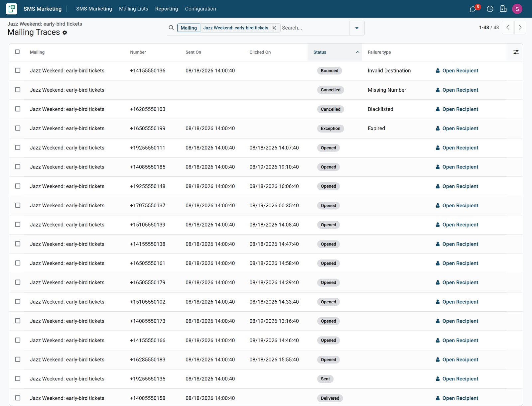Click recipient icon in the +14155550138 row
Screen dimensions: 532x406
pos(438,244)
